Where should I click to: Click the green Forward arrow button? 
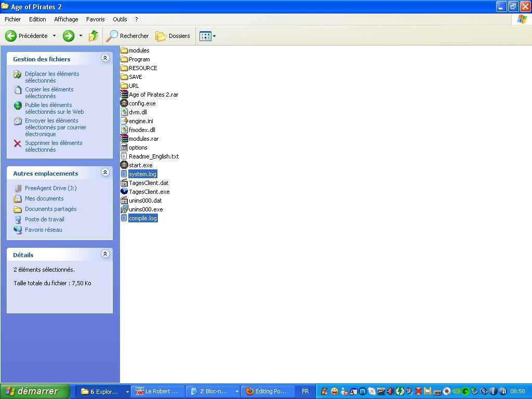click(x=69, y=36)
